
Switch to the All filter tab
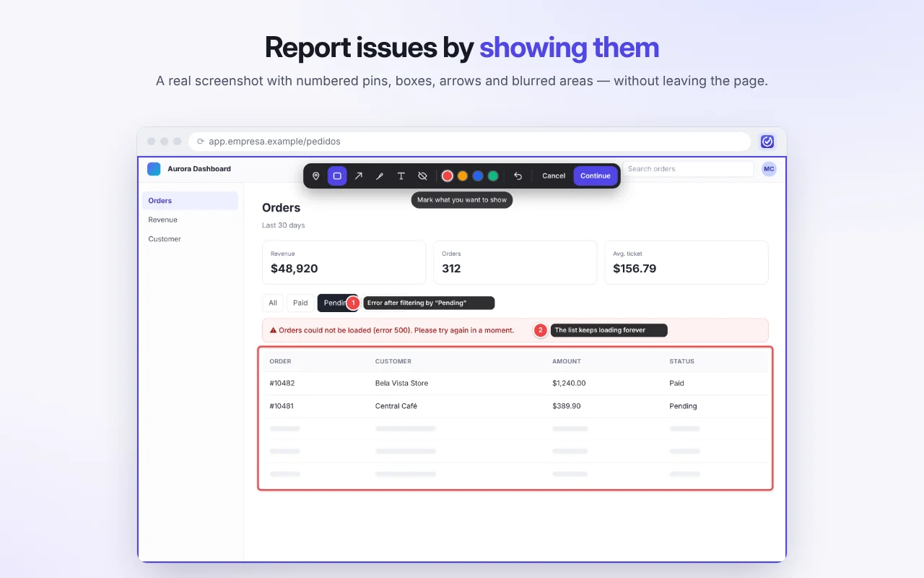pos(273,303)
